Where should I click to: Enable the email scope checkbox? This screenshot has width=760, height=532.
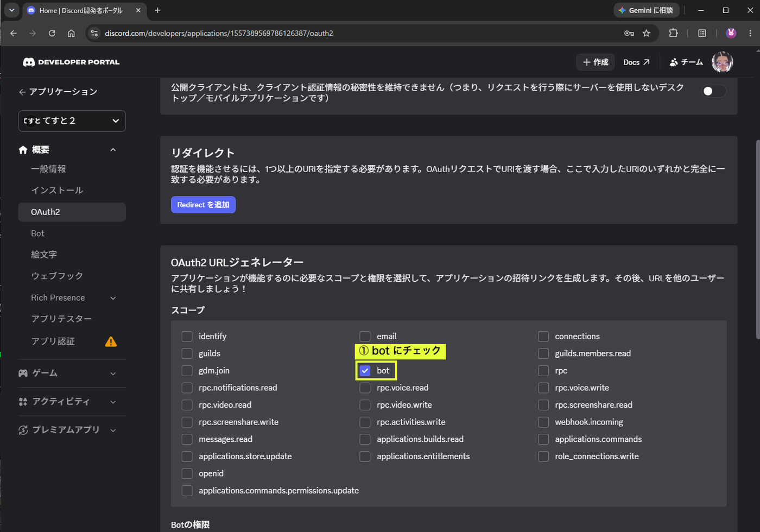365,337
